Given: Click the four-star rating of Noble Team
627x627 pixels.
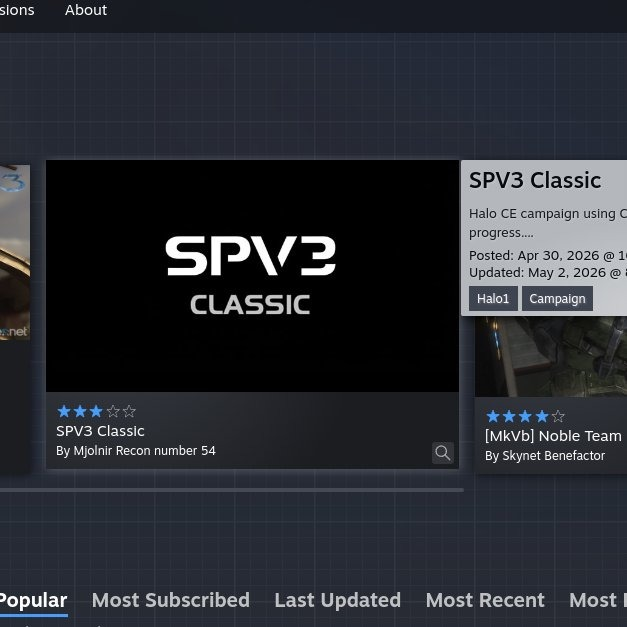Looking at the screenshot, I should [525, 416].
